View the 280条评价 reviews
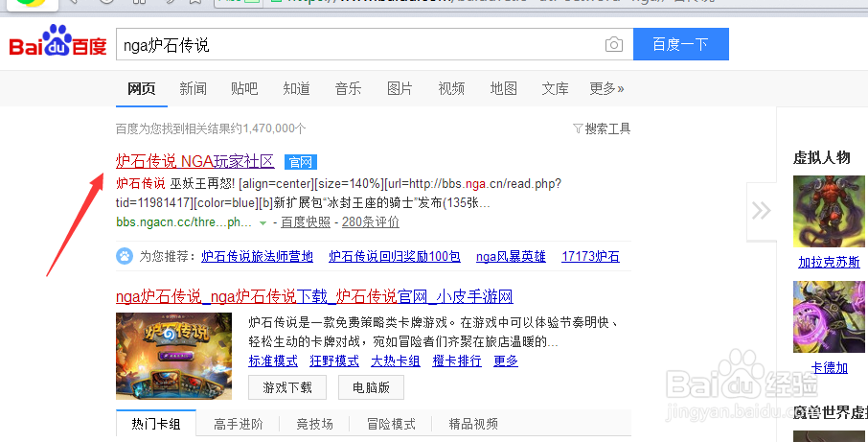The height and width of the screenshot is (442, 868). tap(371, 222)
